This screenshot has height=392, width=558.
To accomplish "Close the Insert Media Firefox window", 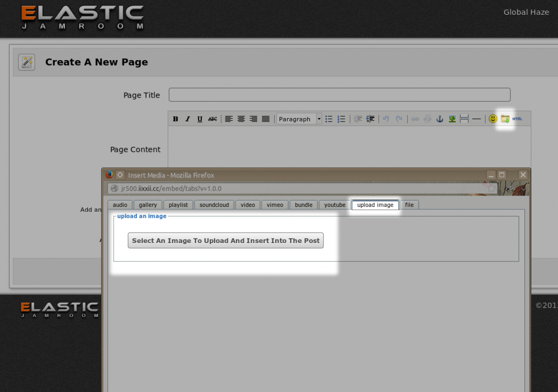I will (523, 175).
